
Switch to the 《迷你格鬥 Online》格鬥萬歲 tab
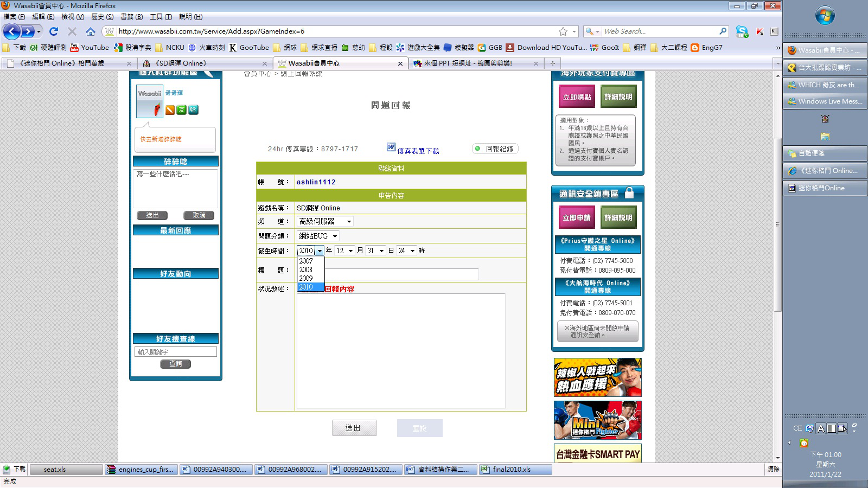pos(69,63)
